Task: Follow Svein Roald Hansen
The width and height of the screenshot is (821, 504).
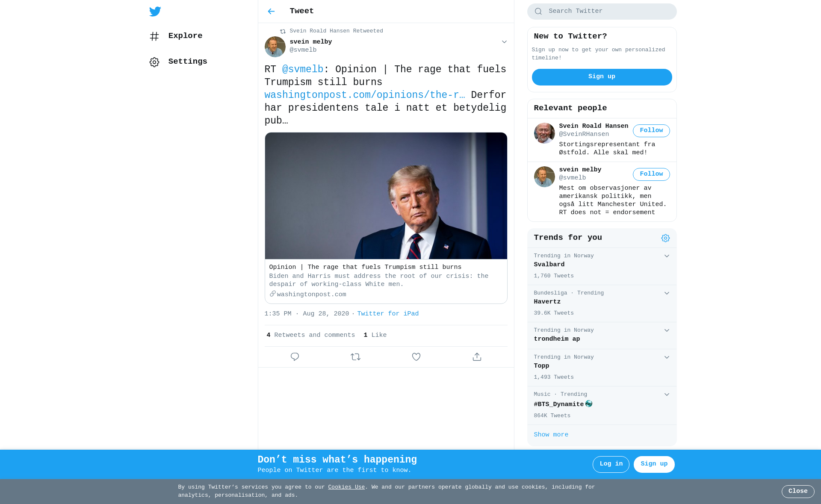Action: click(651, 131)
